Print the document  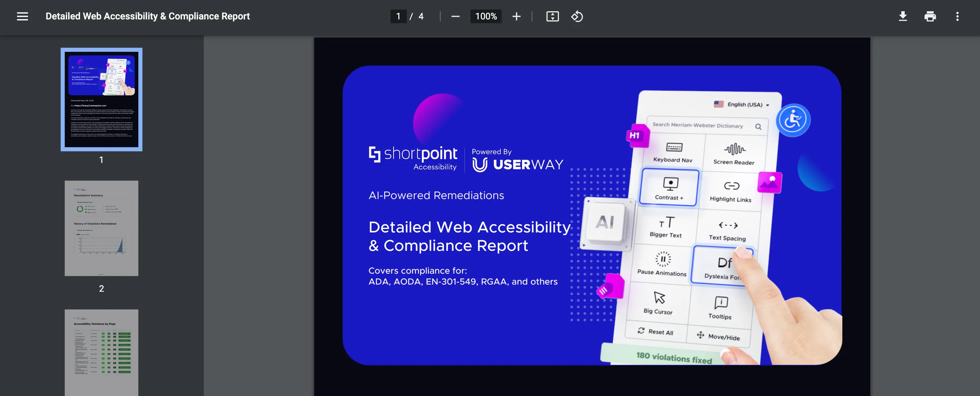(x=930, y=16)
